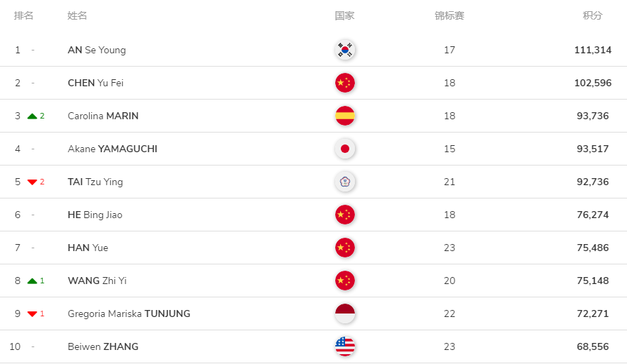Click the United States flag icon

[344, 346]
